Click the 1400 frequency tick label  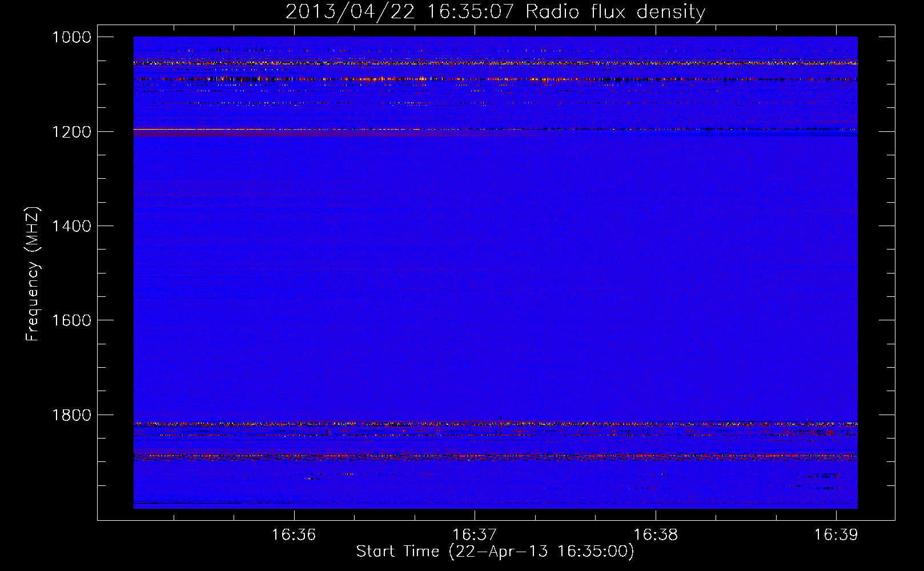click(72, 226)
